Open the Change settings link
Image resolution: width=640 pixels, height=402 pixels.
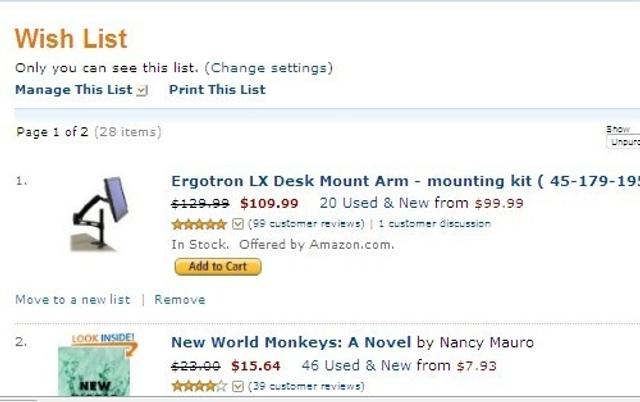coord(268,68)
